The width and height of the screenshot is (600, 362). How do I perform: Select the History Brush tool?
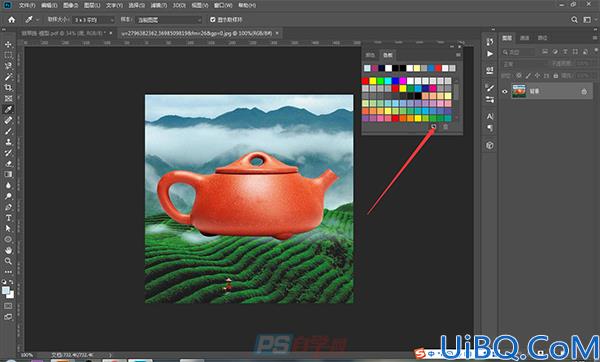pyautogui.click(x=8, y=153)
